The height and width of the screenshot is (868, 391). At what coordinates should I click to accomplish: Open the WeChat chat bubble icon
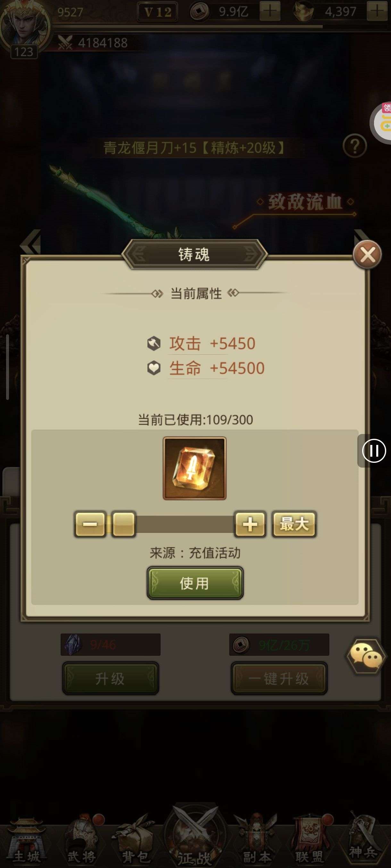tap(366, 655)
